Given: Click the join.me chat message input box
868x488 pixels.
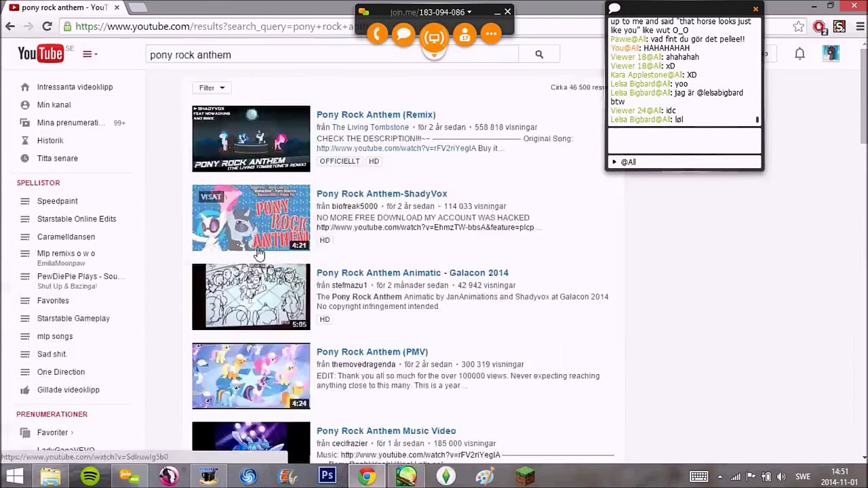Looking at the screenshot, I should 684,140.
